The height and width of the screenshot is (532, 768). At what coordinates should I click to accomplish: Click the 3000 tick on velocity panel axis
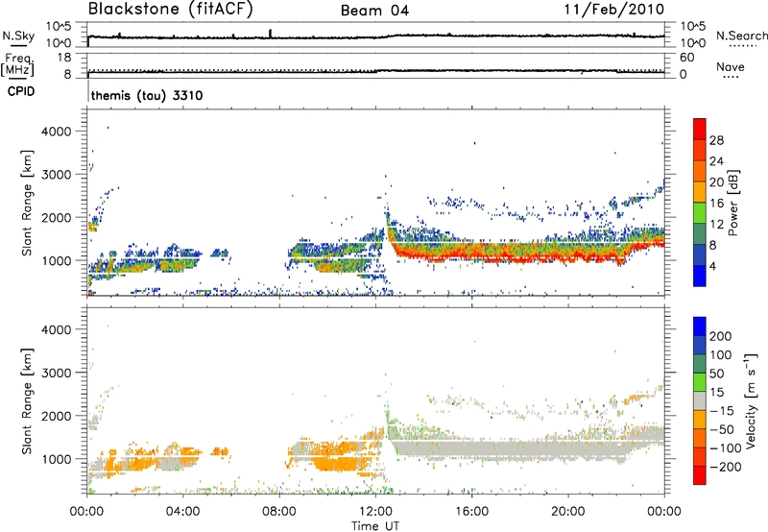coord(56,373)
